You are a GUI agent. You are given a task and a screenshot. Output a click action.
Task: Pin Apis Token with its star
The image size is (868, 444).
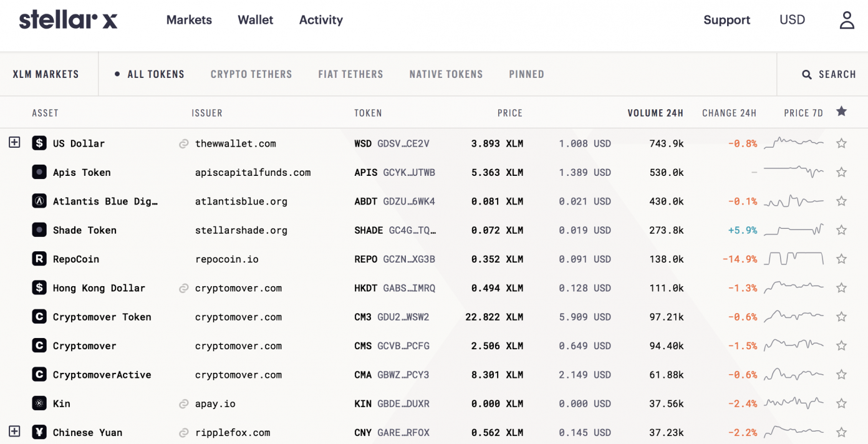point(841,172)
